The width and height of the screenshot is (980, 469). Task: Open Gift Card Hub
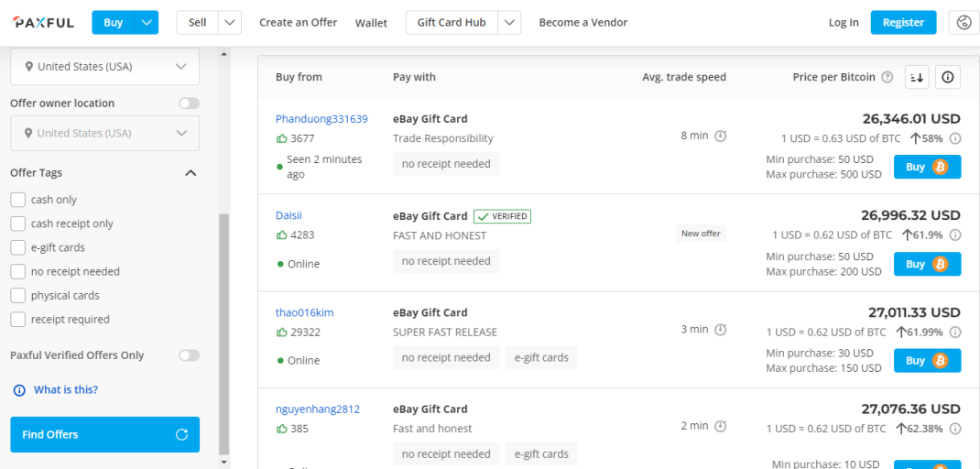pos(452,23)
